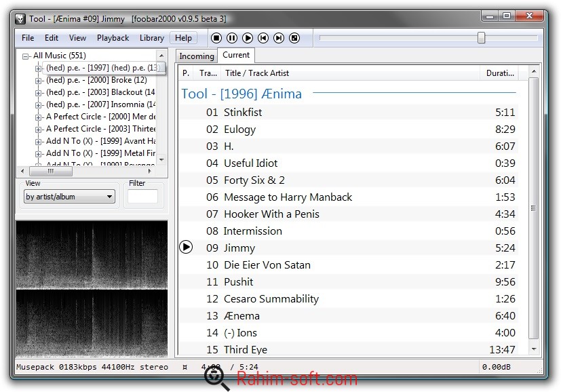Skip to next track button
This screenshot has width=561, height=392.
tap(279, 38)
